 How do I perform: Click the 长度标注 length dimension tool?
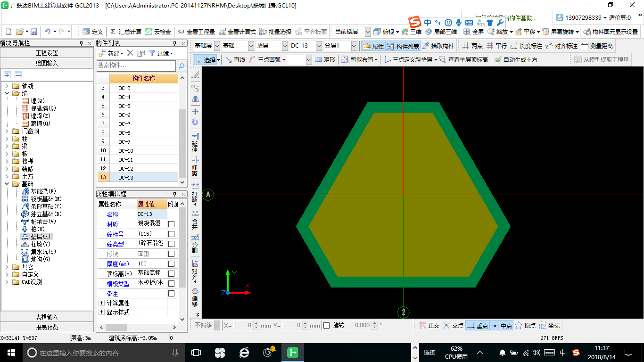coord(526,46)
